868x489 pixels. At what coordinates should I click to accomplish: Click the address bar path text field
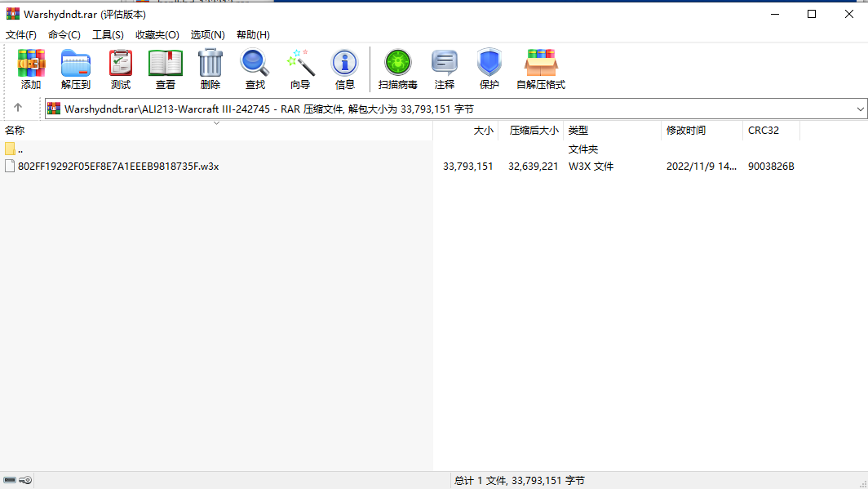[x=457, y=109]
